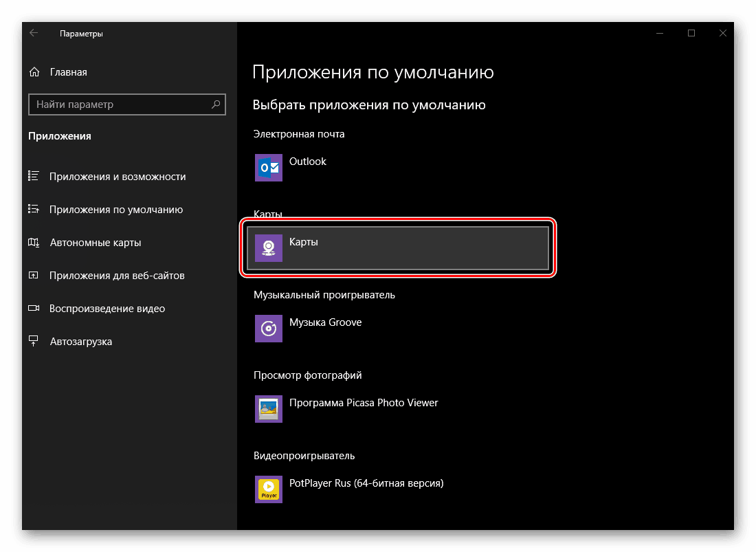Click the Автозагрузка sidebar icon
This screenshot has height=552, width=756.
(x=34, y=341)
